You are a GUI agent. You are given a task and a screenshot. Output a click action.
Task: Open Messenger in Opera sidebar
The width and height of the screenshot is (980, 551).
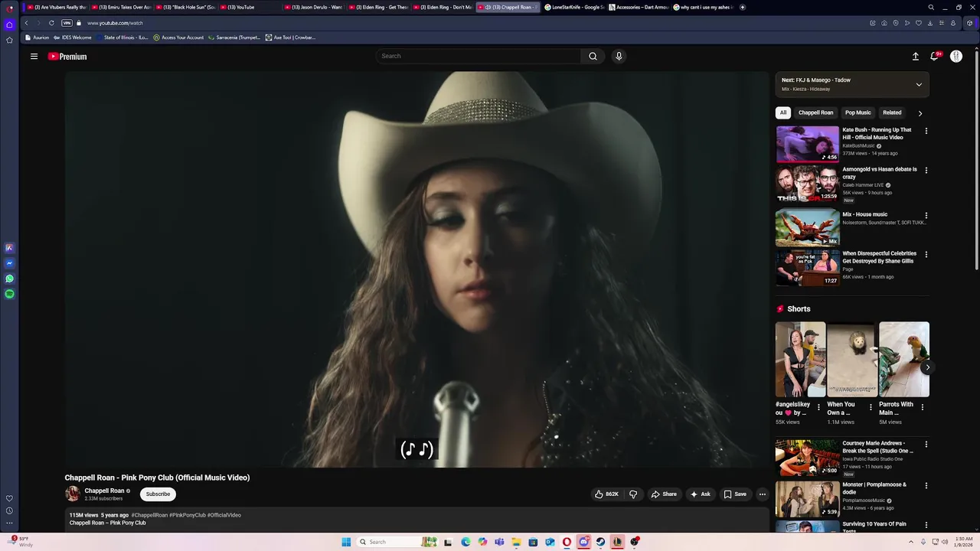pyautogui.click(x=9, y=263)
